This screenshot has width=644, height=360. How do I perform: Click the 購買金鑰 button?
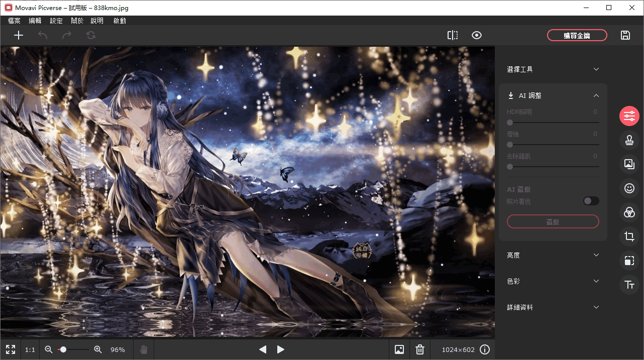(577, 35)
